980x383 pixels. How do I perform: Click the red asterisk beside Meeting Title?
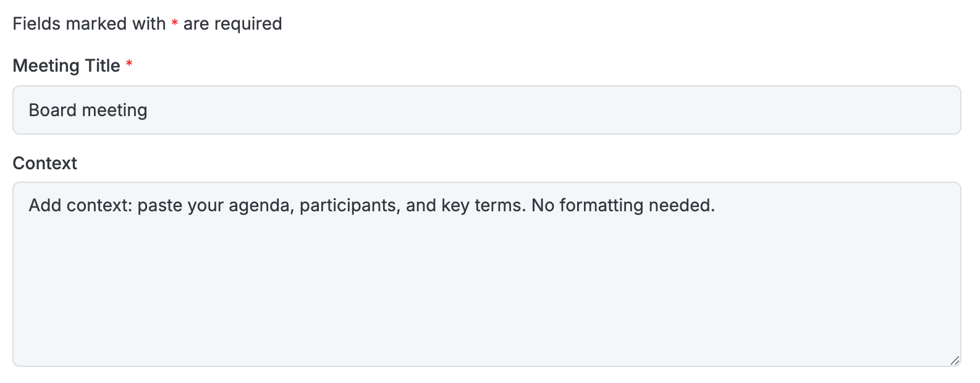tap(129, 64)
